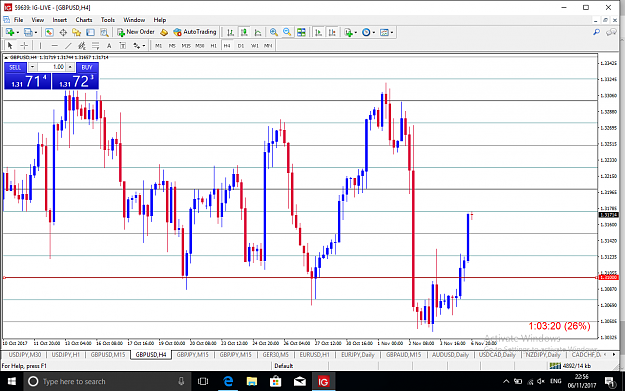Tile the chart windows

coord(301,32)
